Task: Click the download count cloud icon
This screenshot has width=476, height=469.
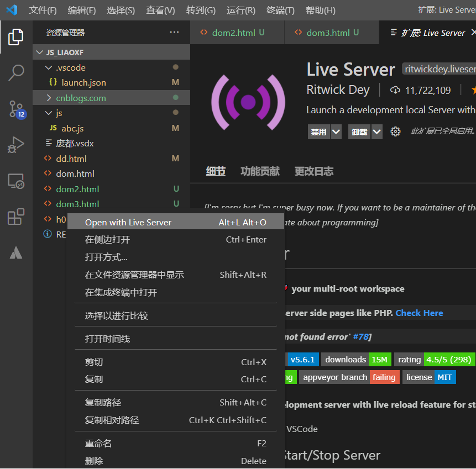Action: (x=395, y=90)
